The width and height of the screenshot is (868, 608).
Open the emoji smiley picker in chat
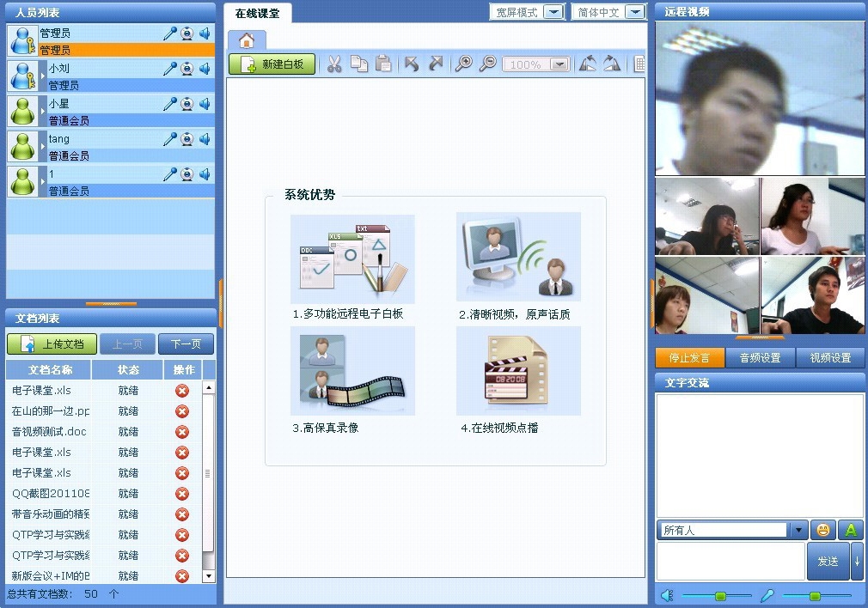[x=823, y=530]
